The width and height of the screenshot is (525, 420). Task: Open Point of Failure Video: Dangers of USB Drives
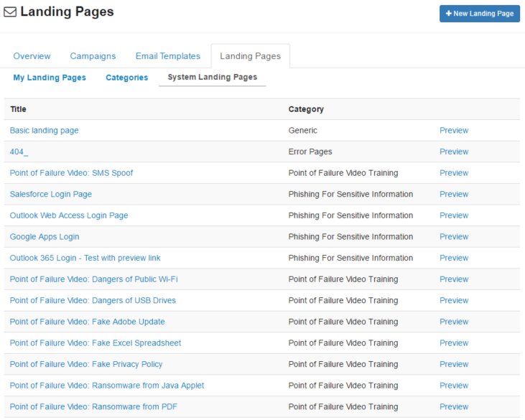click(93, 300)
